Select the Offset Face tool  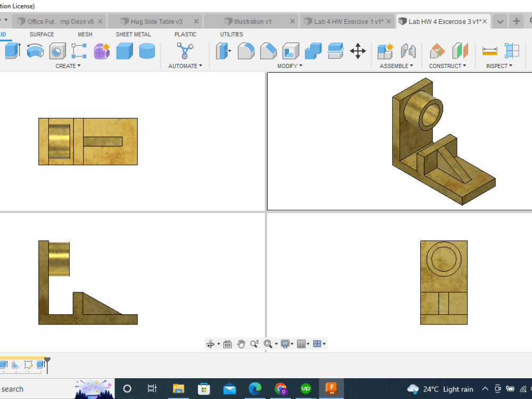coord(336,51)
